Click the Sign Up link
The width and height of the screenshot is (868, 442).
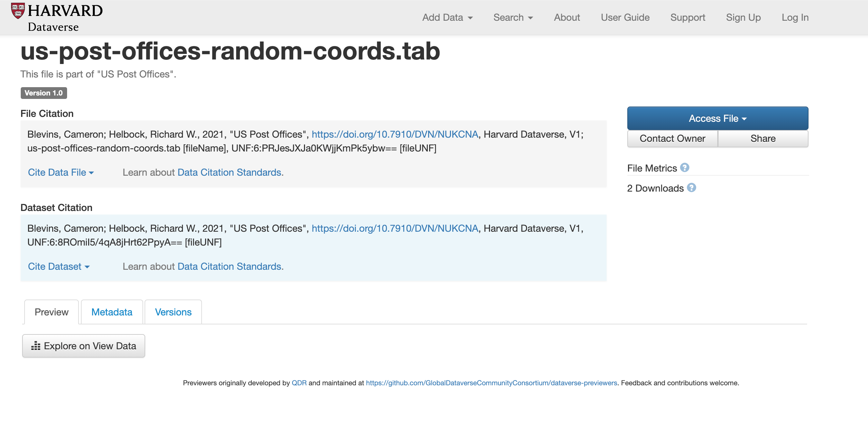(744, 17)
